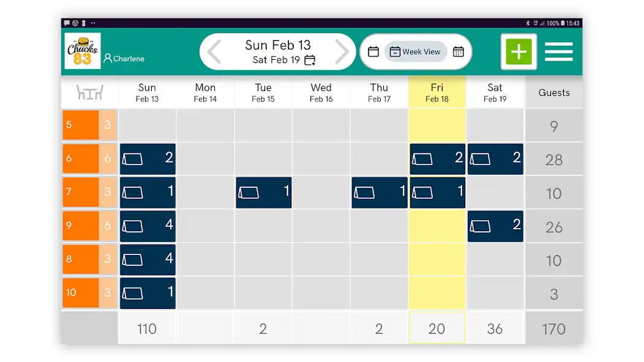Open the month view calendar icon
This screenshot has width=644, height=362.
(x=458, y=52)
